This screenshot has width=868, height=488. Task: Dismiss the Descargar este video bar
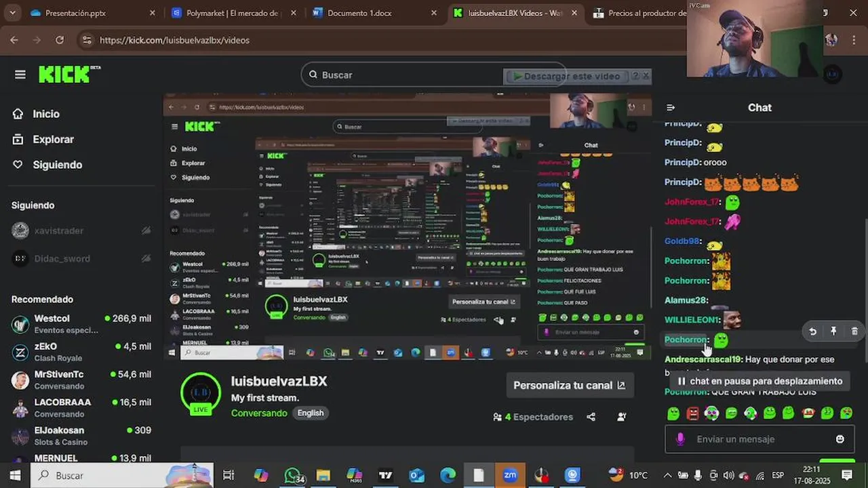[646, 76]
